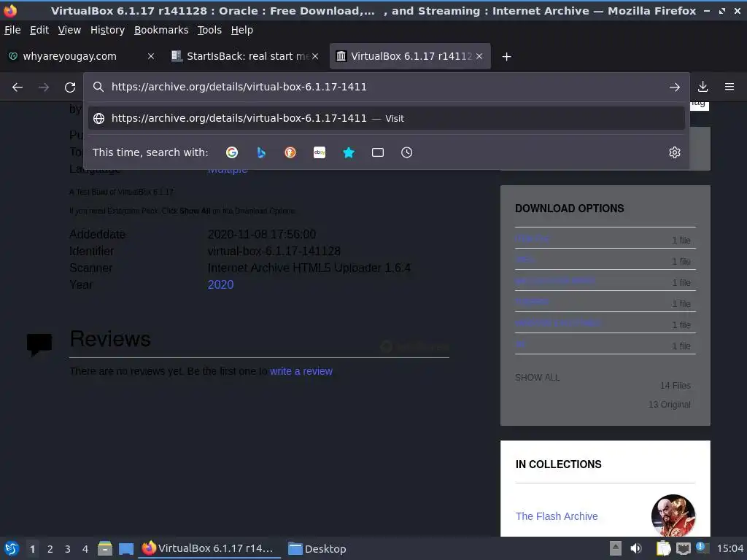
Task: Click the speech bubble Reviews icon
Action: point(39,344)
